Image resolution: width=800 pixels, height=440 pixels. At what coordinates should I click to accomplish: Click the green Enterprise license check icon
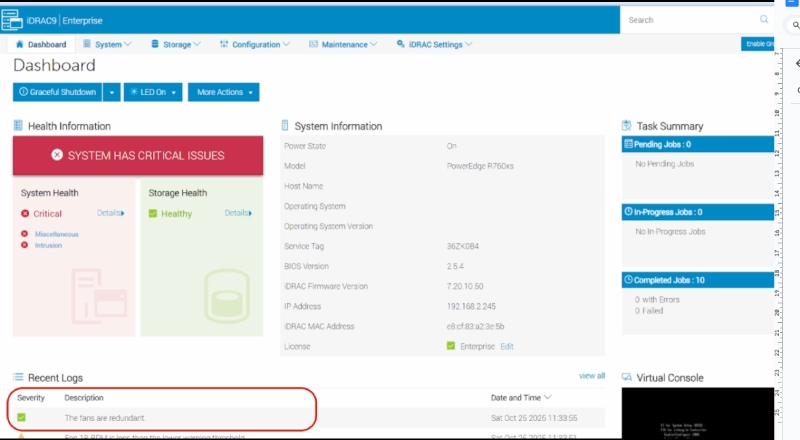coord(452,346)
